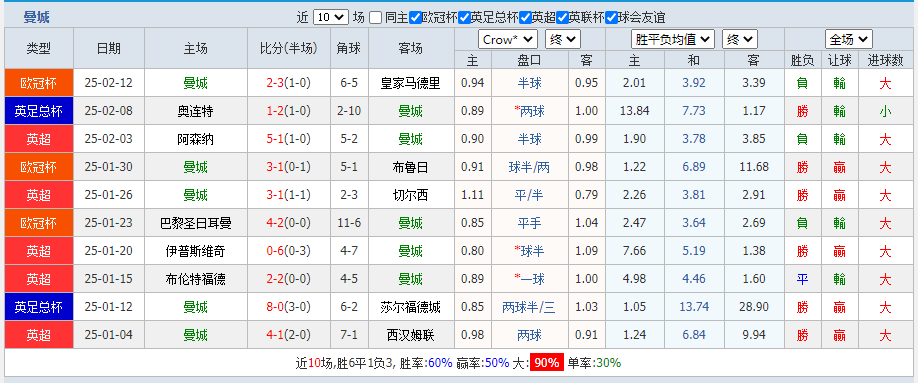918x383 pixels.
Task: Select the away team 西汉姆联
Action: [410, 335]
